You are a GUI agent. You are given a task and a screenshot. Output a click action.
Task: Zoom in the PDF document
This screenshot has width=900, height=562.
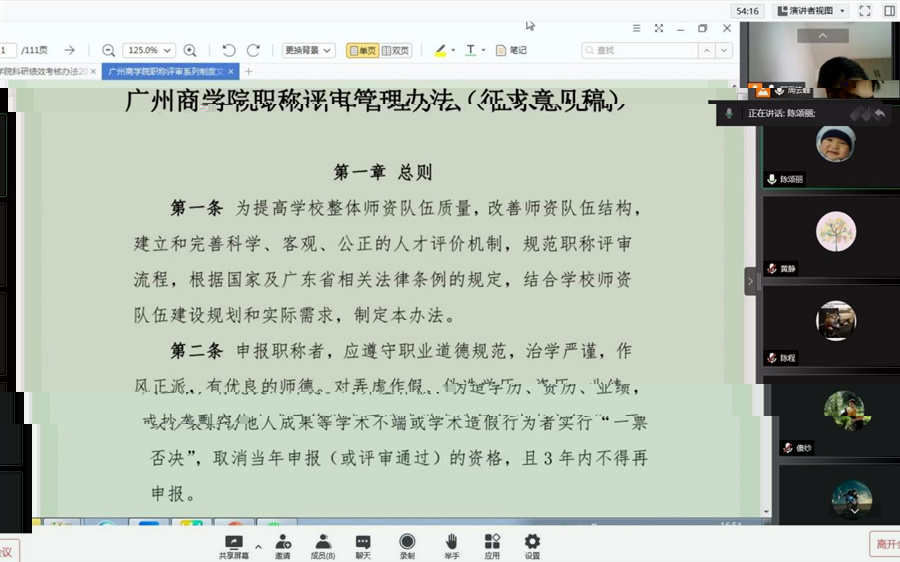coord(189,51)
